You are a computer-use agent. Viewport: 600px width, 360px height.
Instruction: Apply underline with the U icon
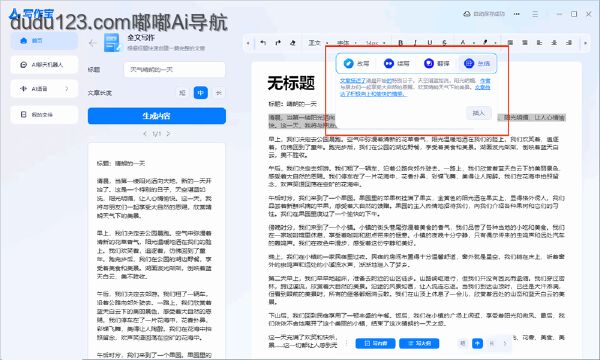430,43
